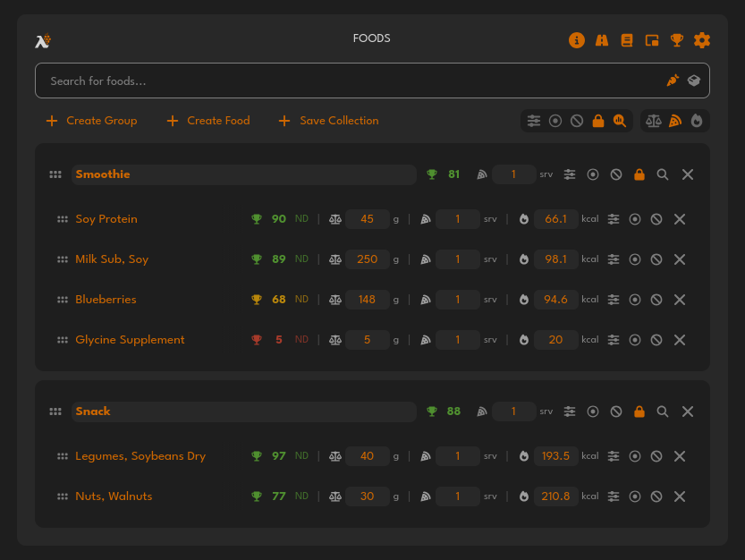Click Milk Sub, Soy target circle icon
Viewport: 745px width, 560px height.
(x=635, y=259)
